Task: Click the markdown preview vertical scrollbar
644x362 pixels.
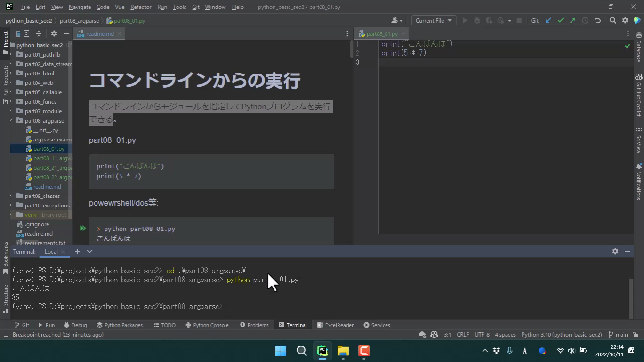Action: (x=351, y=49)
